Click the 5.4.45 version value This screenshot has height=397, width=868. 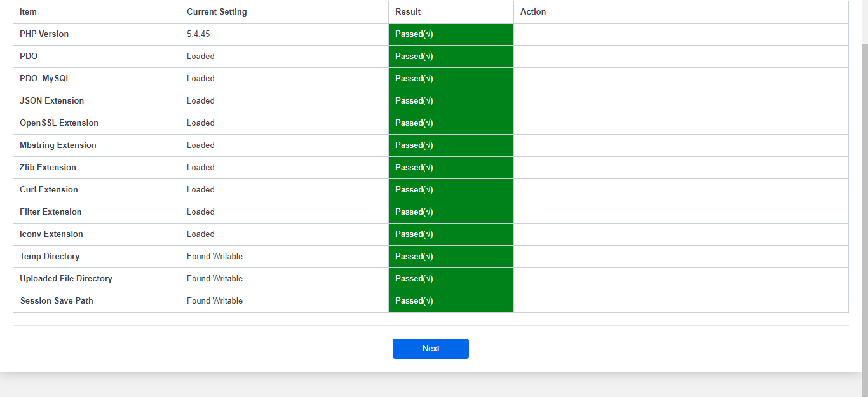pyautogui.click(x=198, y=34)
